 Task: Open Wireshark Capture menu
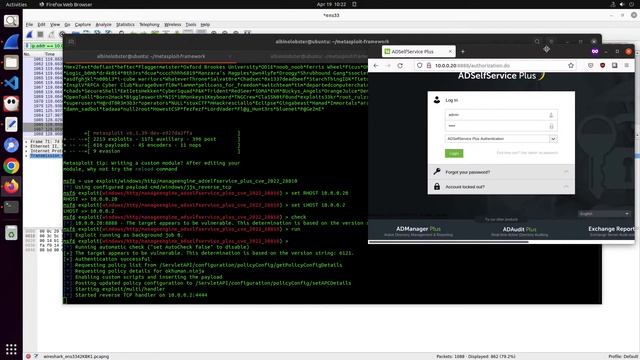[x=83, y=24]
